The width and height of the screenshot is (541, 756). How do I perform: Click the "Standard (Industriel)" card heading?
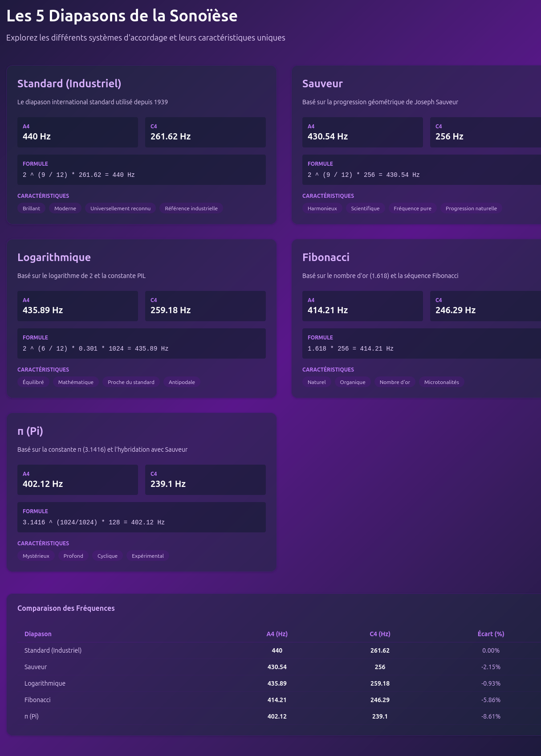tap(69, 84)
